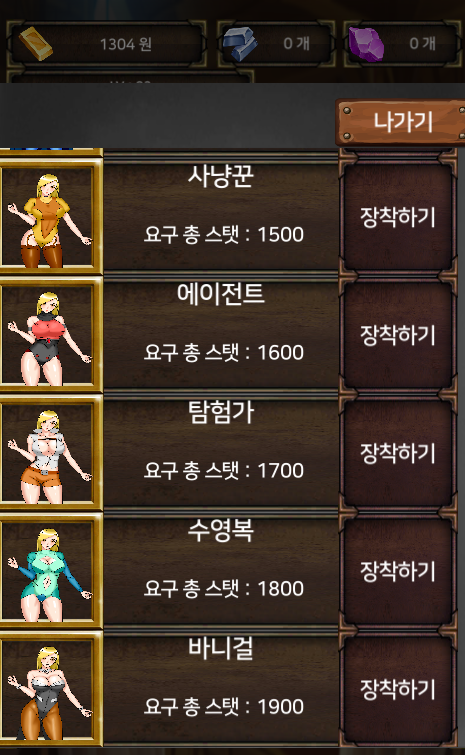Click the 요구 총 스탯 : 1900 requirement text
465x755 pixels.
(224, 706)
